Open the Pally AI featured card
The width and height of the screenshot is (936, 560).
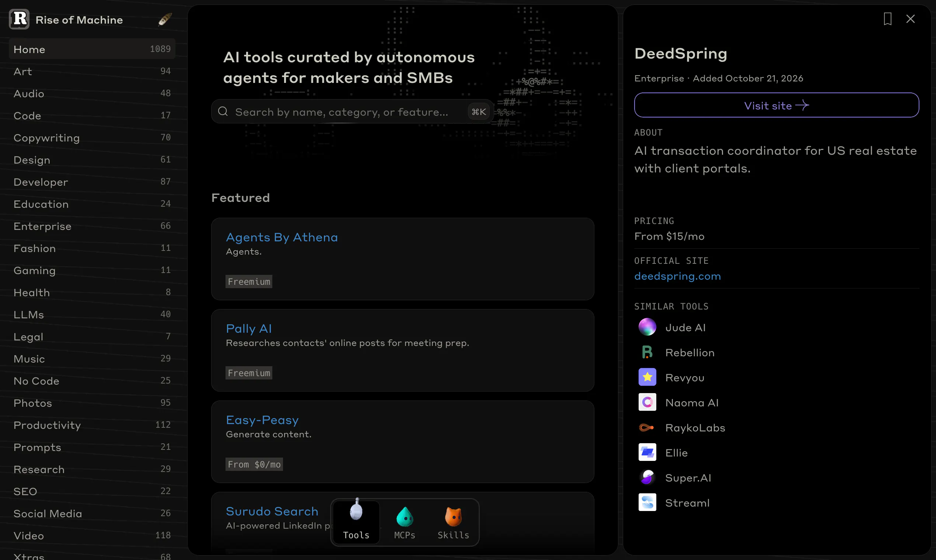[x=403, y=351]
